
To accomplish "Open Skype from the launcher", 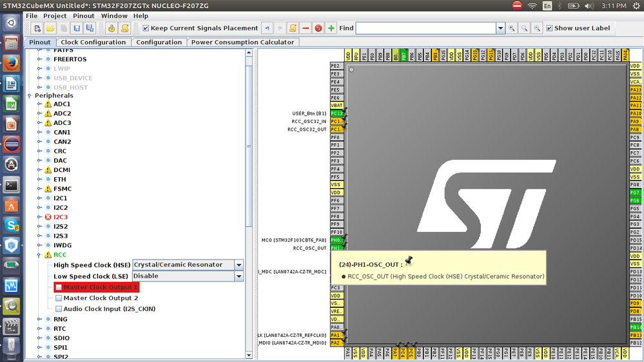I will point(11,225).
